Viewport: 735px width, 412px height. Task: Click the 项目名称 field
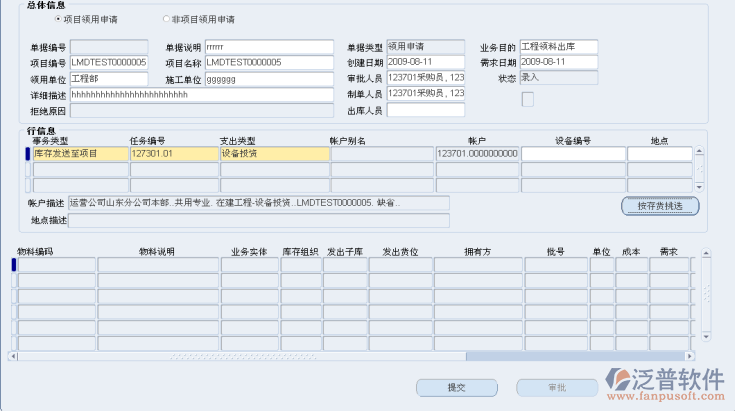[x=269, y=62]
